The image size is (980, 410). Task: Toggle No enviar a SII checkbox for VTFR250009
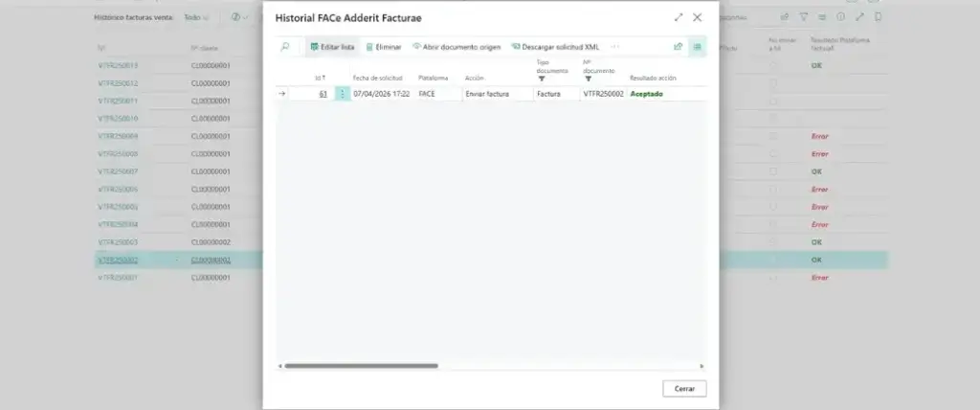tap(772, 136)
